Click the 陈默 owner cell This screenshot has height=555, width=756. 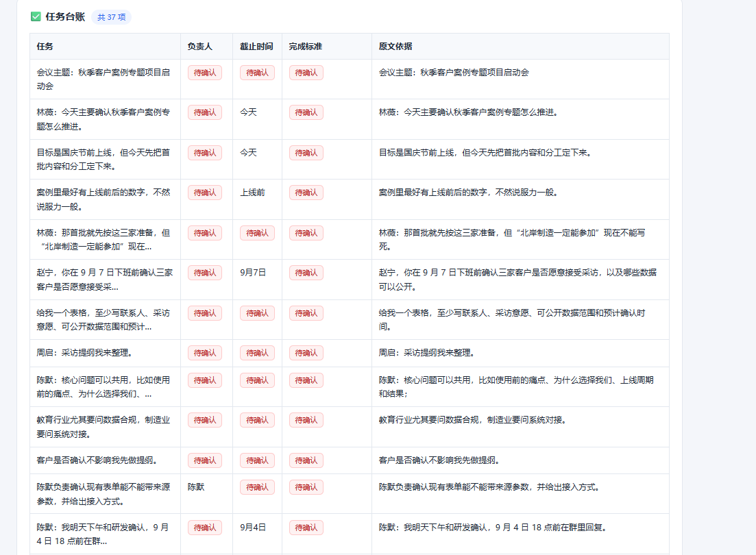tap(196, 487)
